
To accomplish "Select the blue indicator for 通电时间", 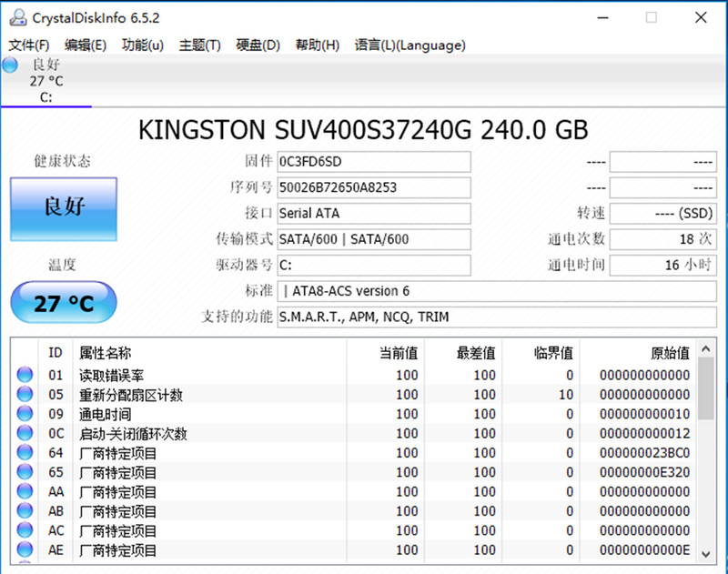I will [x=26, y=414].
